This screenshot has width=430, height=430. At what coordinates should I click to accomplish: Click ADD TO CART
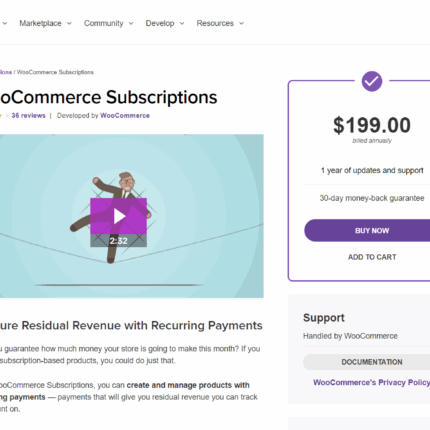[372, 257]
